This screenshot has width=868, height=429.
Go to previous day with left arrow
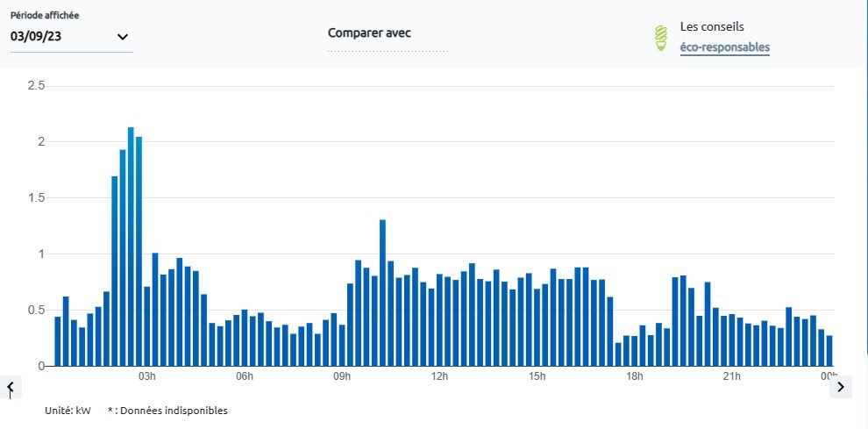[10, 387]
